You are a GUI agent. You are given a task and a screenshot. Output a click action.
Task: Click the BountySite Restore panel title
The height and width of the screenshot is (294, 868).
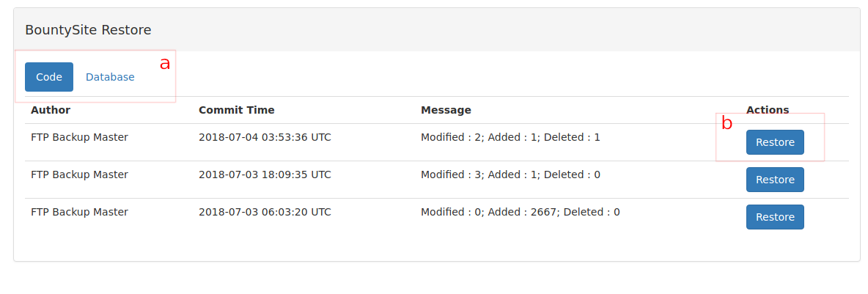tap(88, 30)
